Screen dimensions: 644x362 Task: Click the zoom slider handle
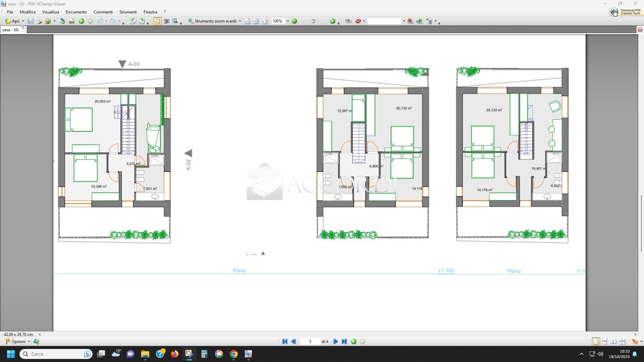coord(313,21)
